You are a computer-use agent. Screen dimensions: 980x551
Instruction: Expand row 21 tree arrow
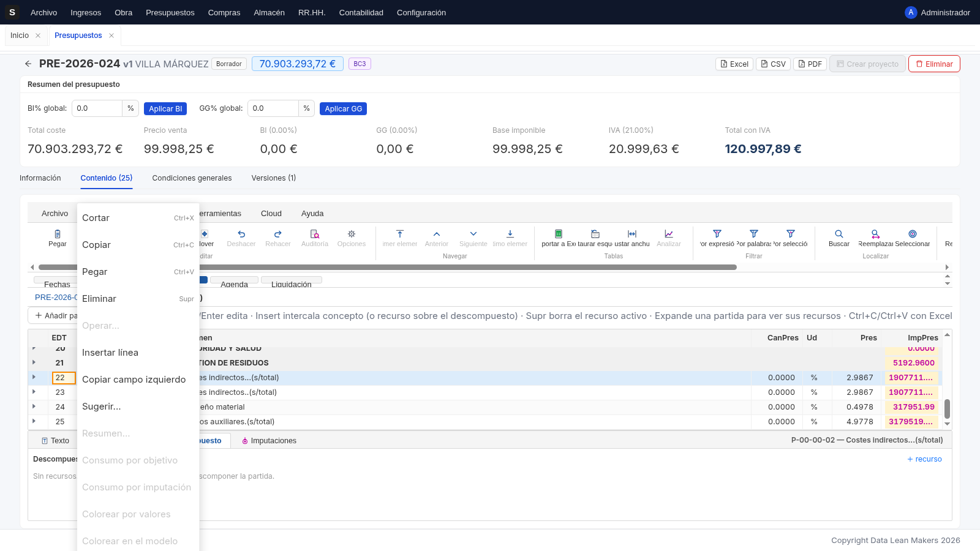coord(34,362)
